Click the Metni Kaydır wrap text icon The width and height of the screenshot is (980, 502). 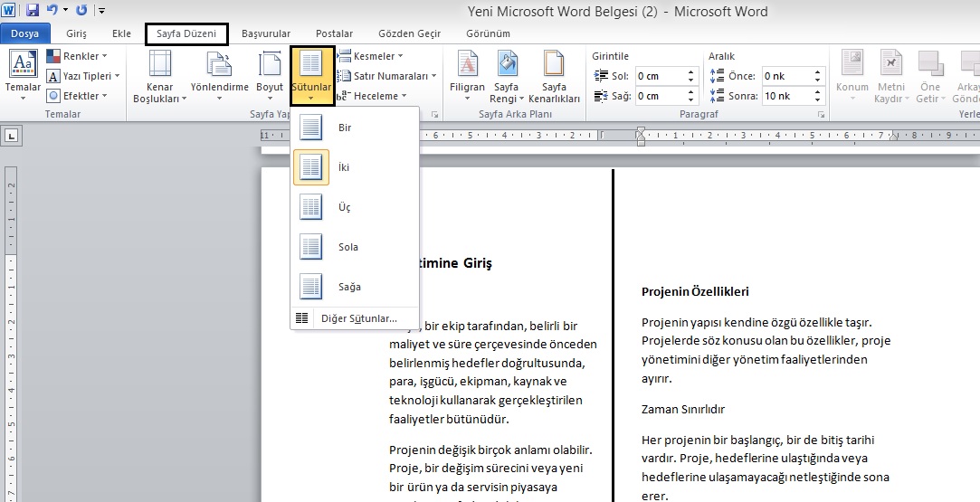point(891,63)
